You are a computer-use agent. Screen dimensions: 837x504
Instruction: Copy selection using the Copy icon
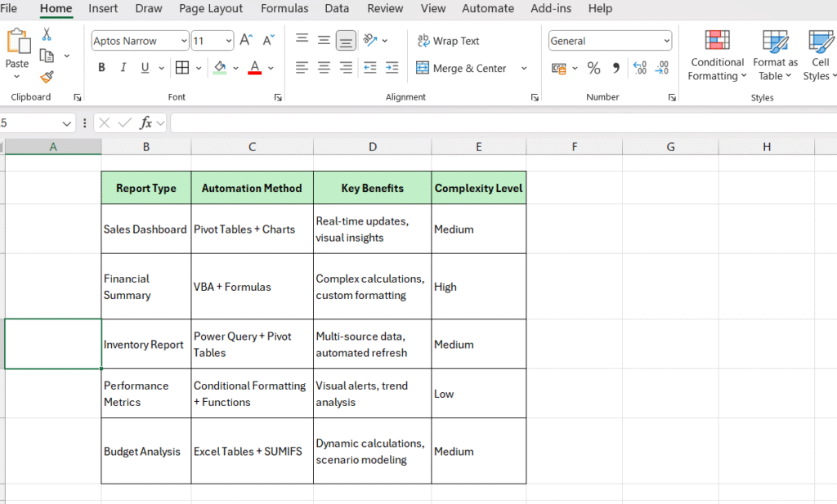tap(47, 56)
